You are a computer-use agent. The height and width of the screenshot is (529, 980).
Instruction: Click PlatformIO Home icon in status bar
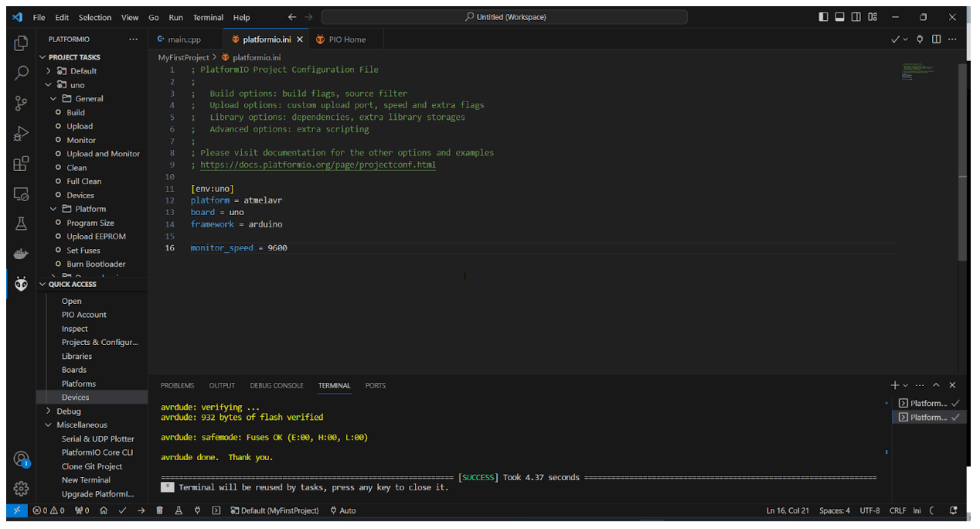[104, 510]
